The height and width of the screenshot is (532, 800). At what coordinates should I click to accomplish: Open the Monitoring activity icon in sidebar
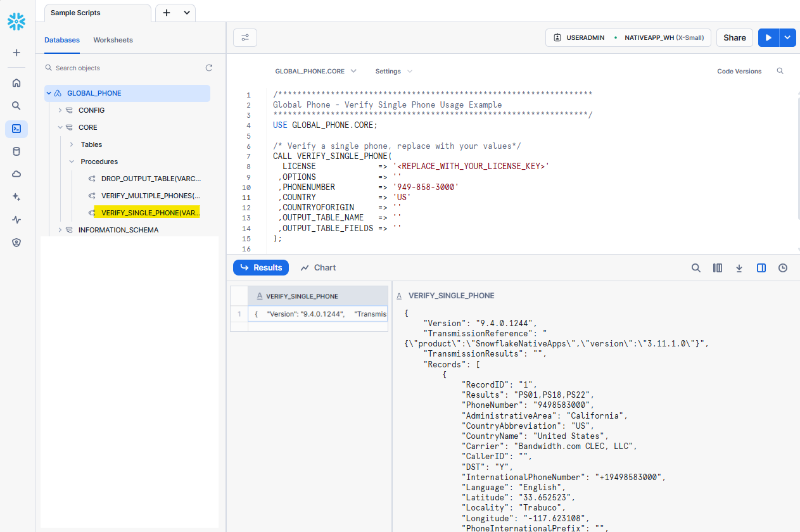(16, 220)
